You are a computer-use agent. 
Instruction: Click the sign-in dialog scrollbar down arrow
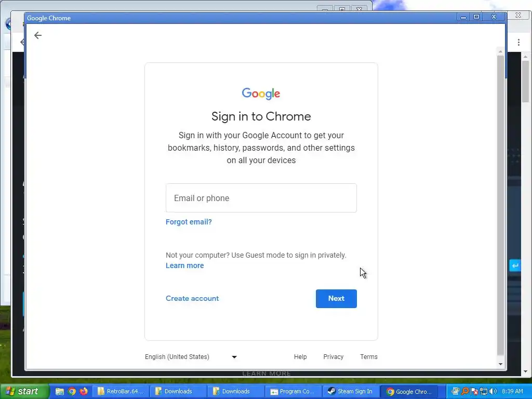coord(500,364)
